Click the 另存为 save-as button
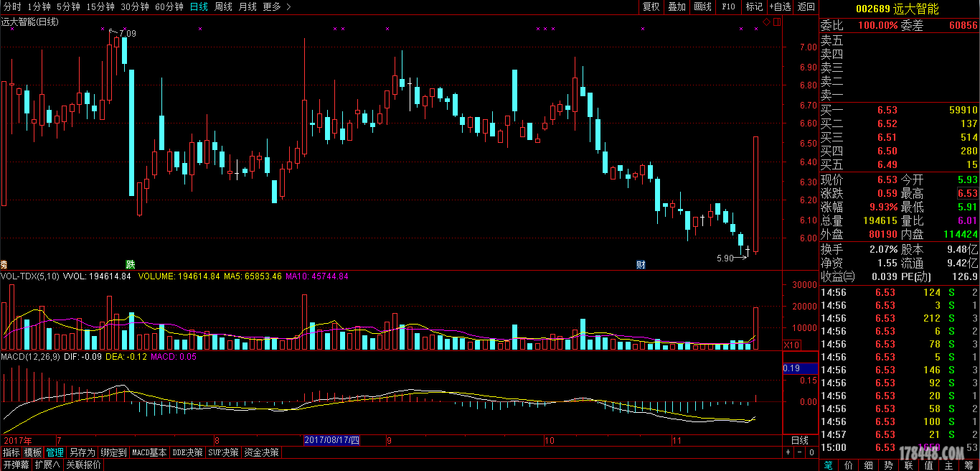The image size is (980, 471). tap(83, 452)
